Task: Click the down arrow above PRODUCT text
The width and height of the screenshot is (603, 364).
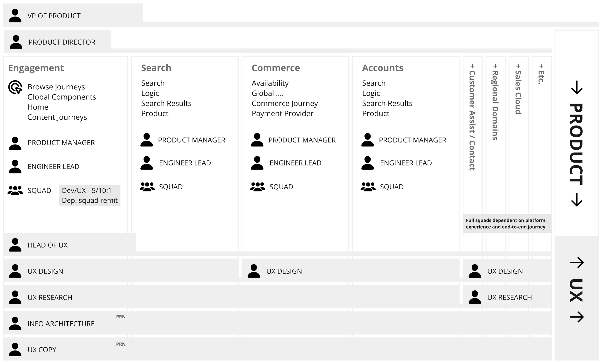Action: [x=576, y=87]
